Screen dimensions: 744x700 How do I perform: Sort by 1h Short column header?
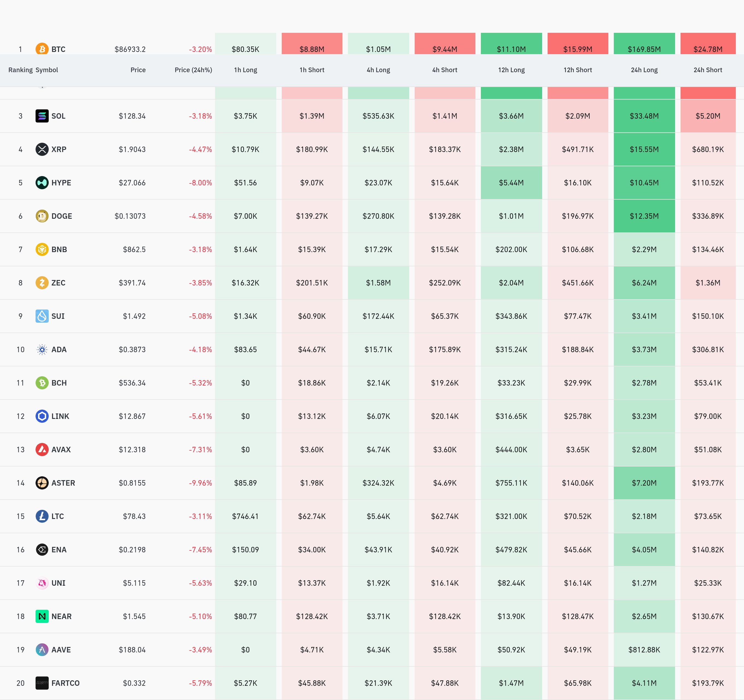click(312, 70)
